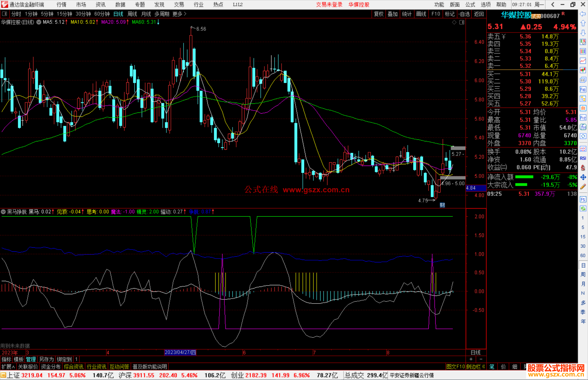The height and width of the screenshot is (380, 588).
Task: Toggle the main chart MA indicator circle
Action: (x=39, y=22)
